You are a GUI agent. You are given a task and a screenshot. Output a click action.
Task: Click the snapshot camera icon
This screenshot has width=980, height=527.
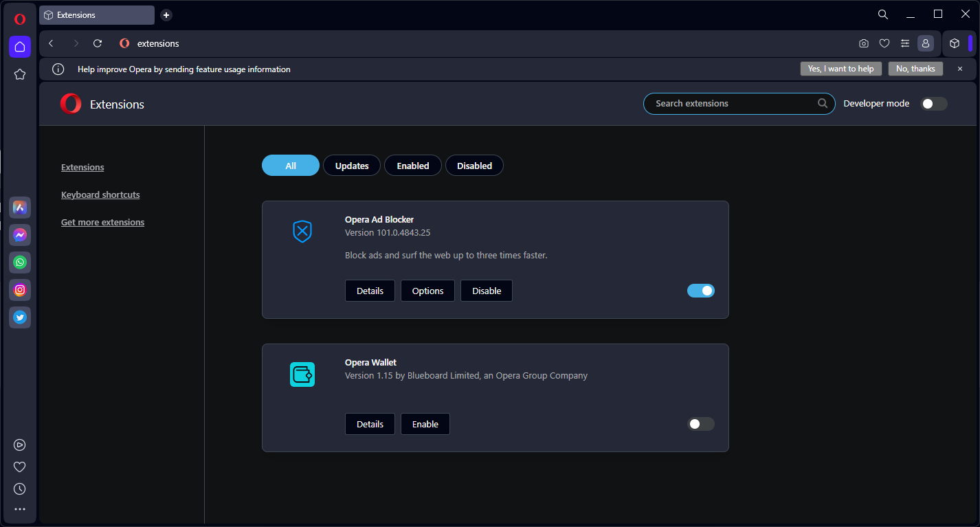tap(864, 43)
